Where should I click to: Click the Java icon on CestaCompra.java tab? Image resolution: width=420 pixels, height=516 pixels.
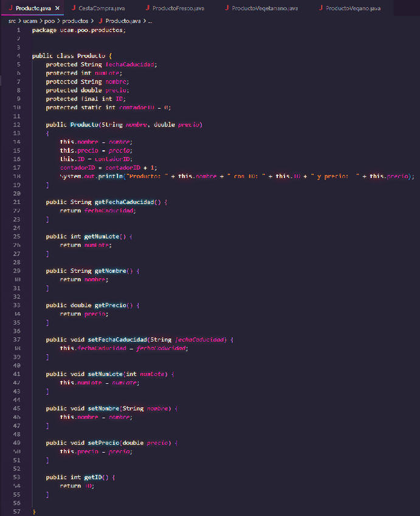pos(73,8)
